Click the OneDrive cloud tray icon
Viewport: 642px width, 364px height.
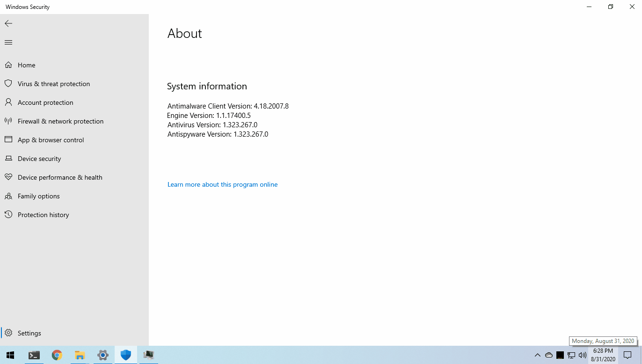[x=549, y=355]
